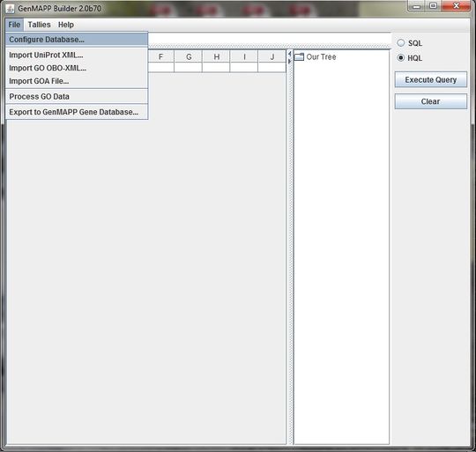This screenshot has height=452, width=476.
Task: Click the Clear button
Action: point(431,101)
